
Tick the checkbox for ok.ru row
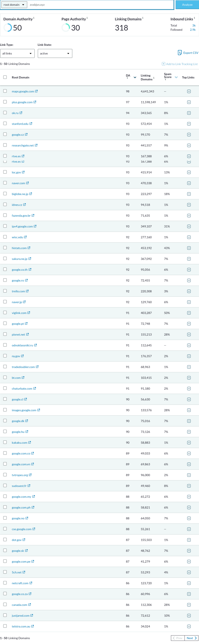point(5,113)
